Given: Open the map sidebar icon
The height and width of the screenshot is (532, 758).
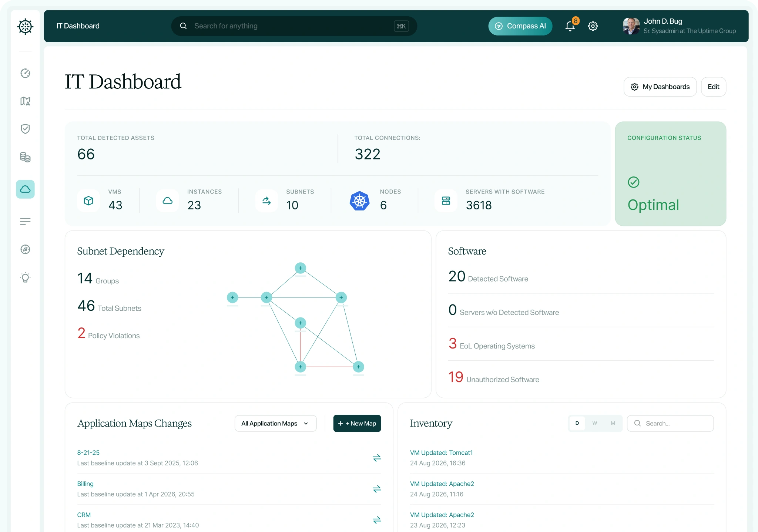Looking at the screenshot, I should (x=25, y=101).
